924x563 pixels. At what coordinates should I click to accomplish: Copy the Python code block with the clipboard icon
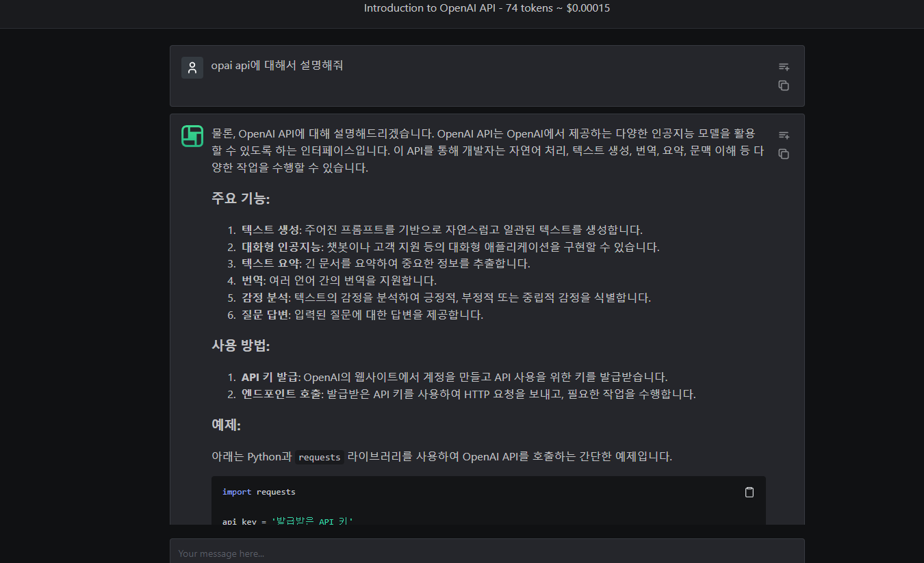749,492
